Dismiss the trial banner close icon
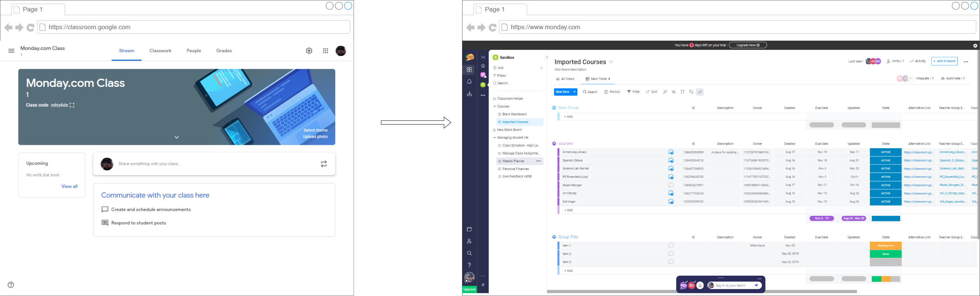This screenshot has width=980, height=296. [975, 46]
